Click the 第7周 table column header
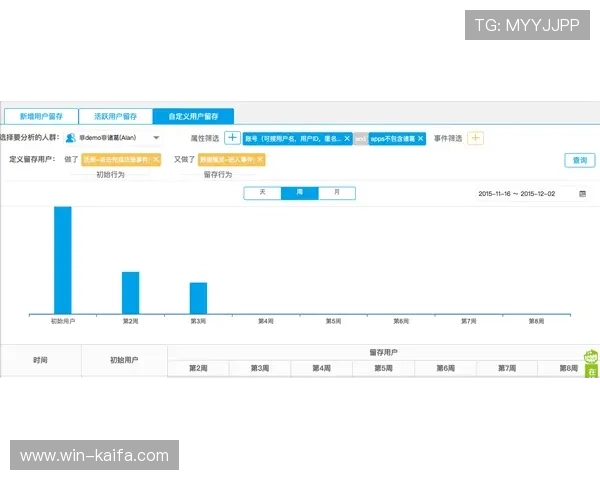 click(507, 368)
